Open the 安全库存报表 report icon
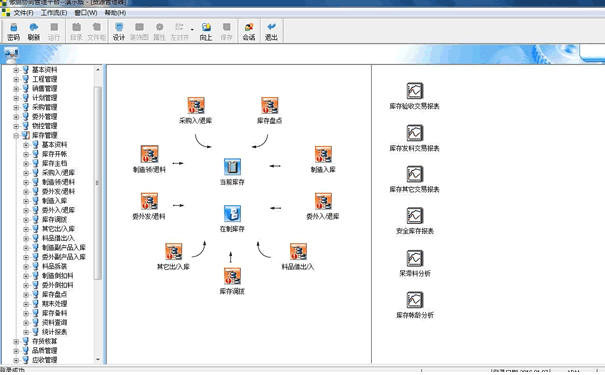 pos(415,221)
